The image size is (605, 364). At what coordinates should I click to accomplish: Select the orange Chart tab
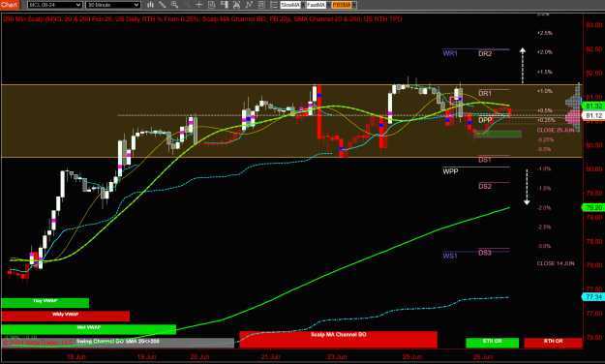pyautogui.click(x=10, y=5)
